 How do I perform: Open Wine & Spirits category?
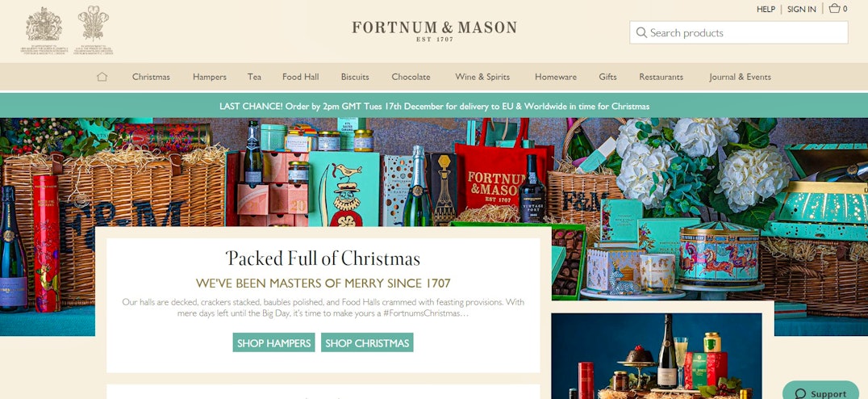[x=482, y=77]
